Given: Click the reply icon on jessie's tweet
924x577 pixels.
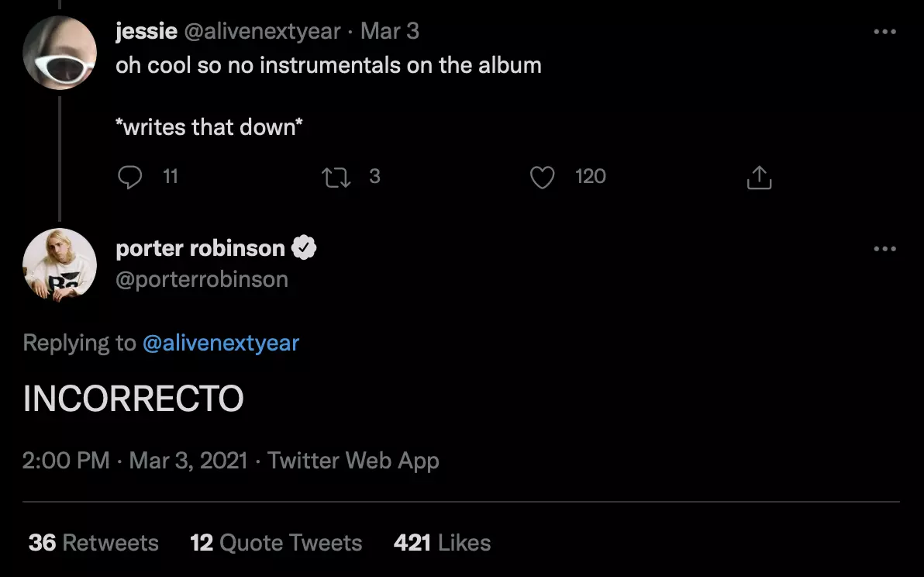Looking at the screenshot, I should (129, 177).
